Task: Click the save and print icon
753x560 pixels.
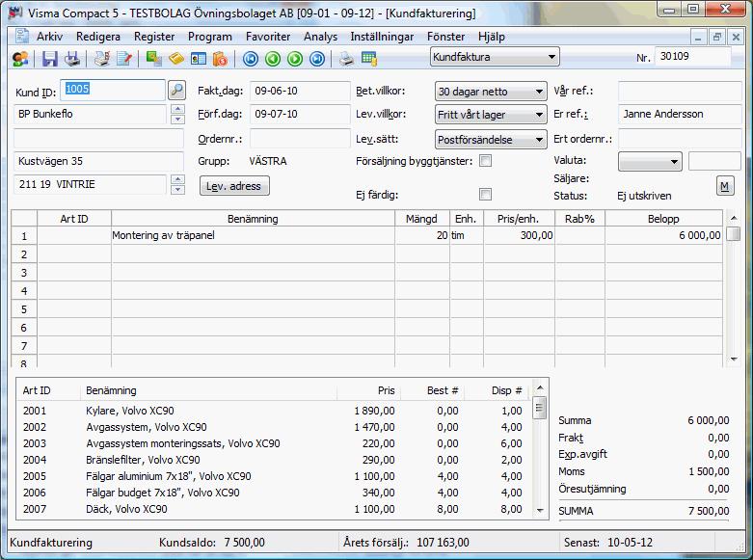Action: [x=72, y=59]
